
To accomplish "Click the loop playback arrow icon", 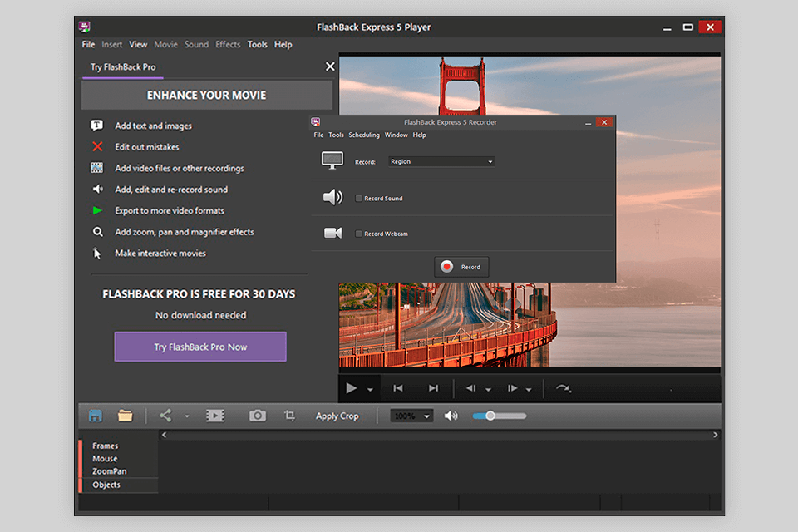I will click(x=563, y=388).
